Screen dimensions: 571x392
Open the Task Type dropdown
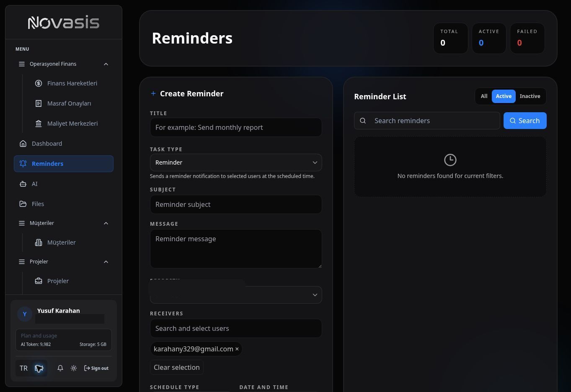click(236, 162)
